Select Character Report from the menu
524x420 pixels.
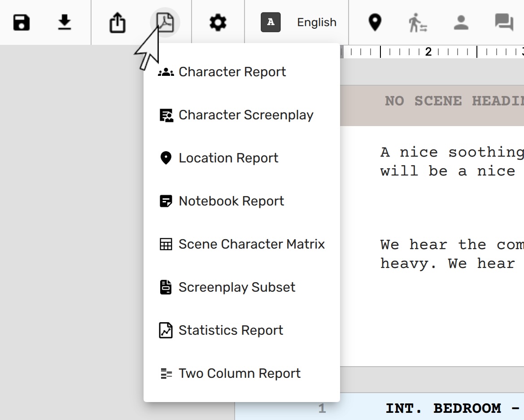[x=232, y=72]
